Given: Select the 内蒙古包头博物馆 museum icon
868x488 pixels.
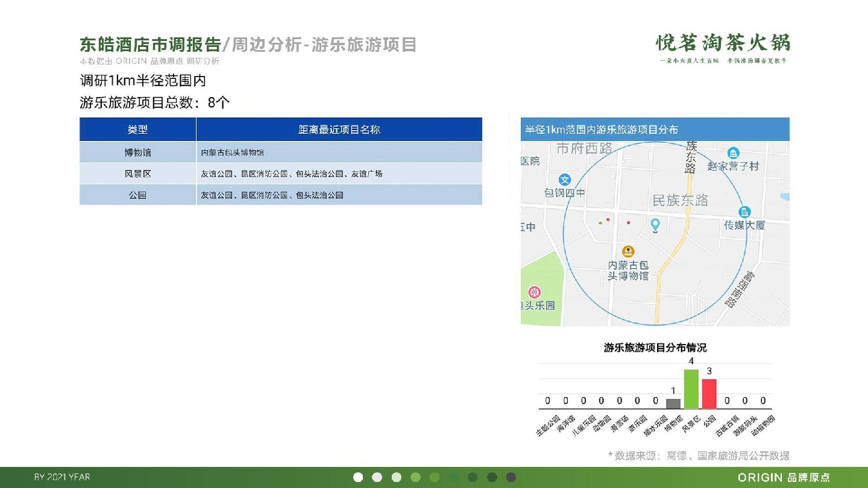Looking at the screenshot, I should [629, 251].
